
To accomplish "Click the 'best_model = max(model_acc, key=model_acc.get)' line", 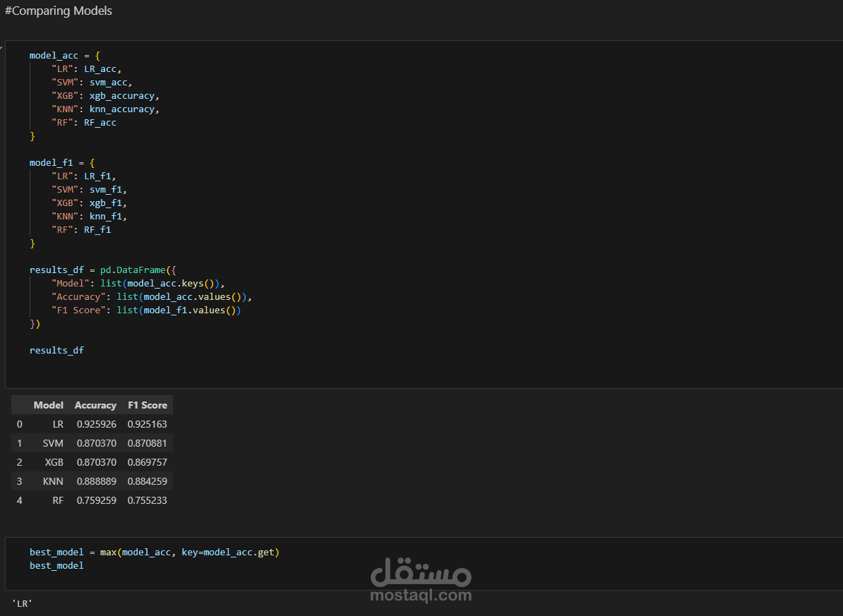I will pyautogui.click(x=155, y=552).
